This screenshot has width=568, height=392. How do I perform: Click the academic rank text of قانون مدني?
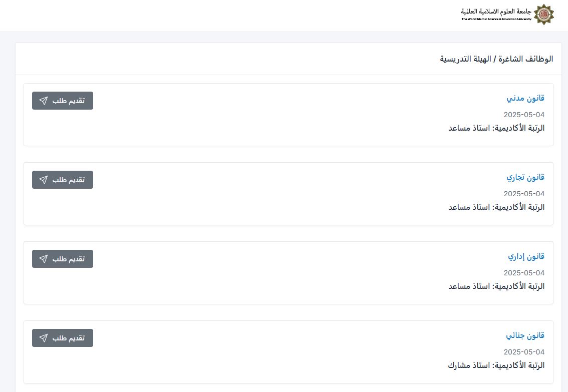pos(496,128)
